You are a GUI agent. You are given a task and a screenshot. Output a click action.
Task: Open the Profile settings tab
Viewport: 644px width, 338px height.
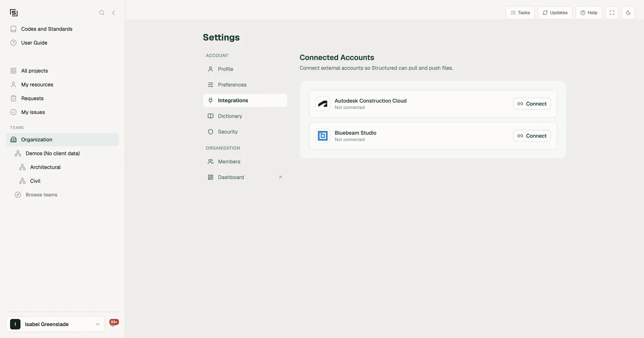[245, 69]
